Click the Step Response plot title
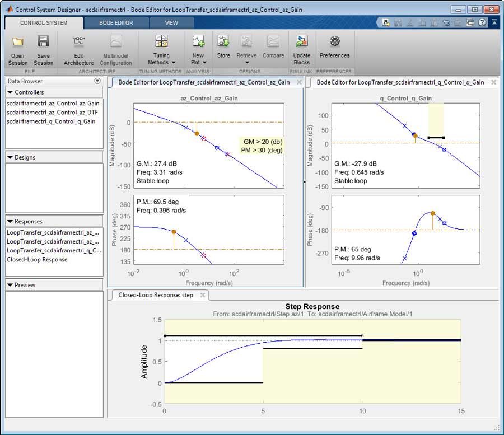 (x=312, y=306)
